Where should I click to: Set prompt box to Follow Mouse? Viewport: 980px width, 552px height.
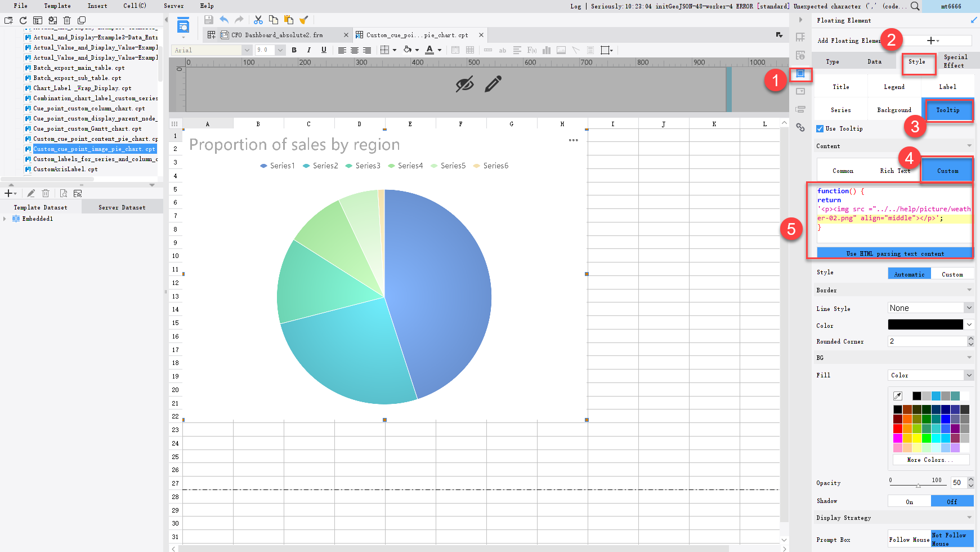(909, 540)
